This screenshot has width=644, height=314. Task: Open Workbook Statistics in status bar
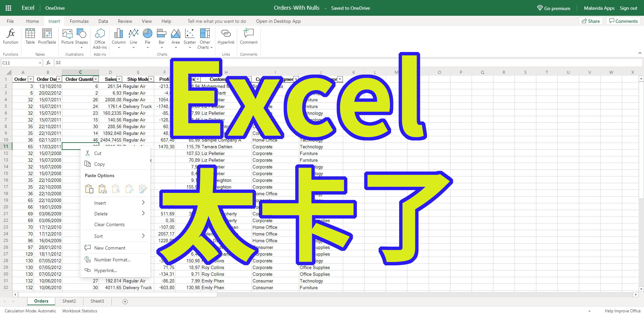[x=79, y=311]
